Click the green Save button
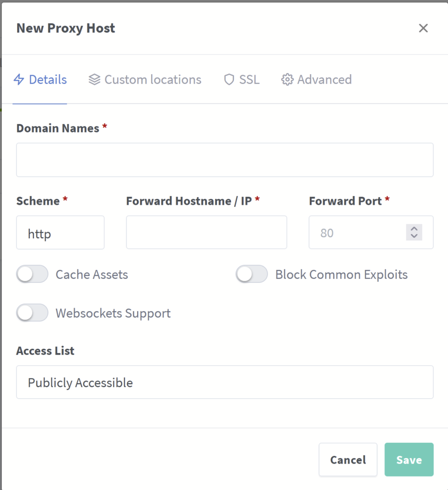 coord(409,460)
